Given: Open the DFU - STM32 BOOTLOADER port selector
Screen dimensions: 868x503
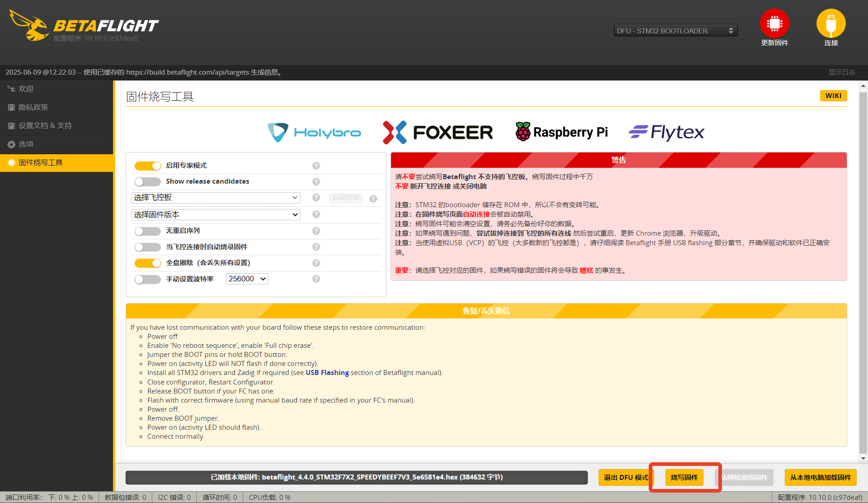Looking at the screenshot, I should coord(675,31).
